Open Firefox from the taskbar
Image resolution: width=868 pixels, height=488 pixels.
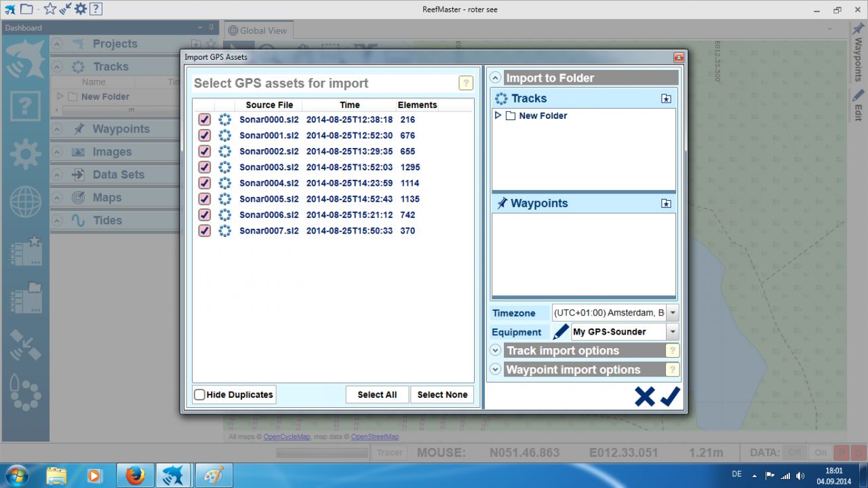pos(135,475)
